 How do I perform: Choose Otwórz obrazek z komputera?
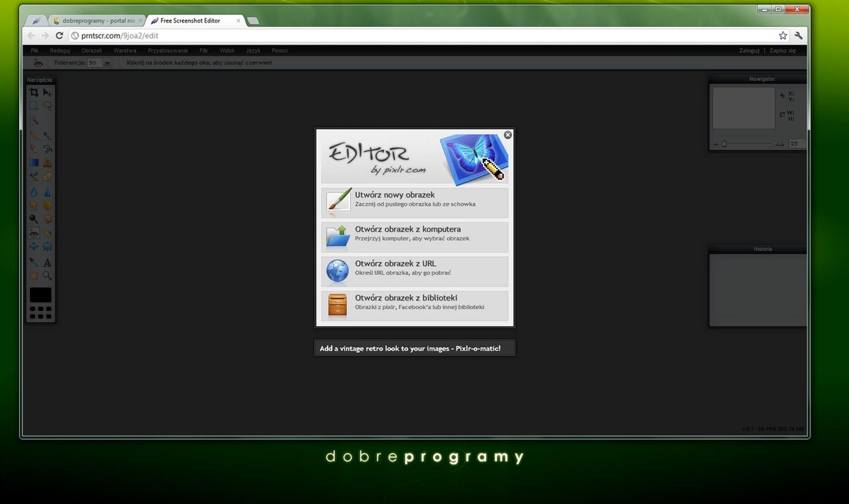pos(415,237)
